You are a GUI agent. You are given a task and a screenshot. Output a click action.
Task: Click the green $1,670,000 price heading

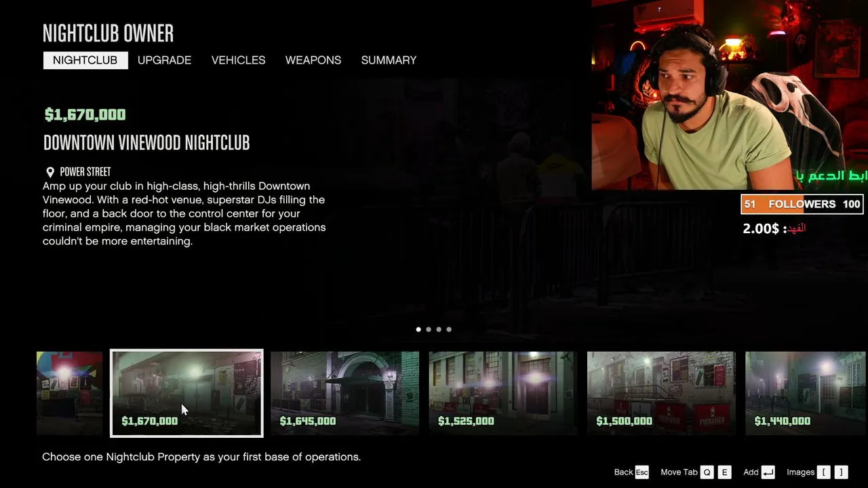pyautogui.click(x=85, y=115)
